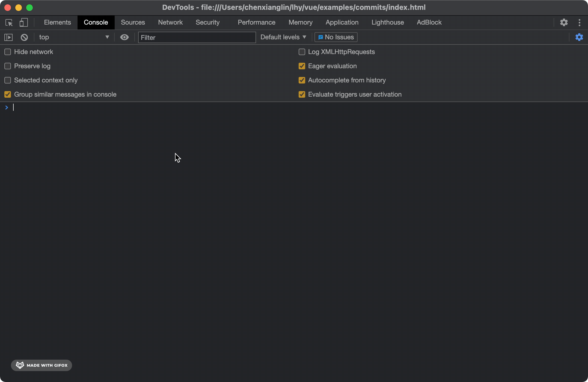Toggle the device toolbar icon
The image size is (588, 382).
click(x=23, y=22)
